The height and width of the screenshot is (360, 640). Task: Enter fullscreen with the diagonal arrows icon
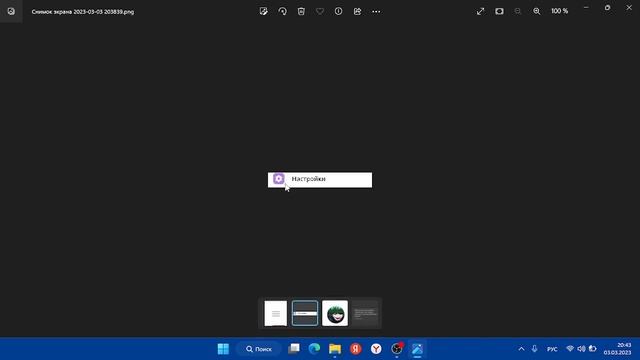(480, 11)
